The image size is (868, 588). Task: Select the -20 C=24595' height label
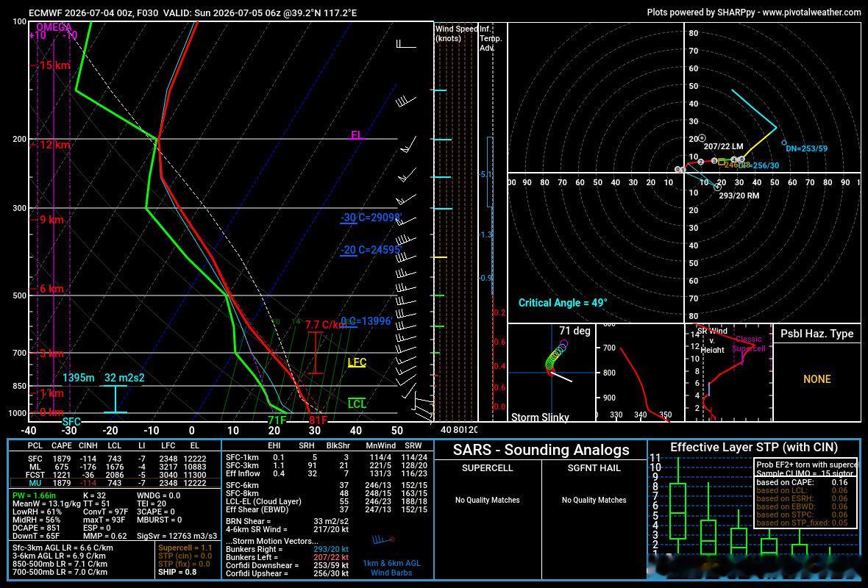(370, 250)
